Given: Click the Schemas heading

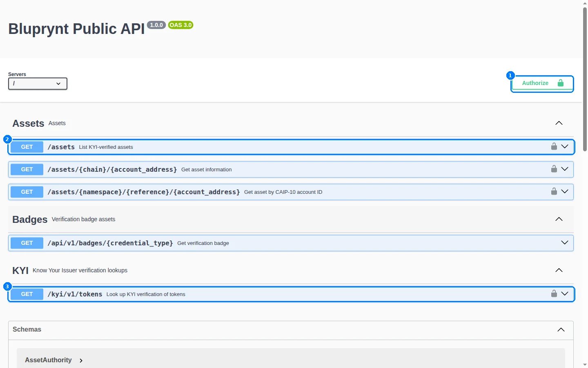Looking at the screenshot, I should pyautogui.click(x=27, y=330).
